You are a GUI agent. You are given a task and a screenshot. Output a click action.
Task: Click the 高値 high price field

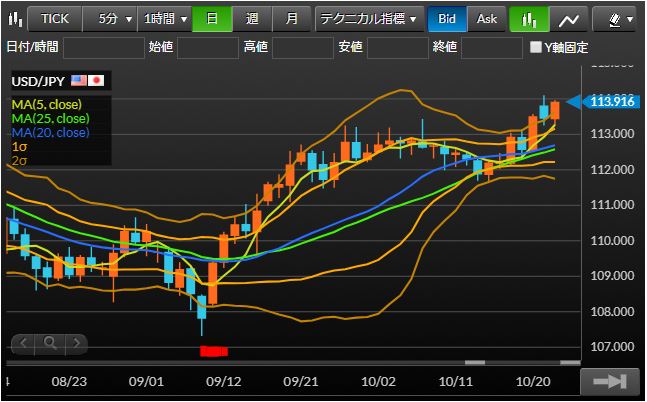[303, 47]
